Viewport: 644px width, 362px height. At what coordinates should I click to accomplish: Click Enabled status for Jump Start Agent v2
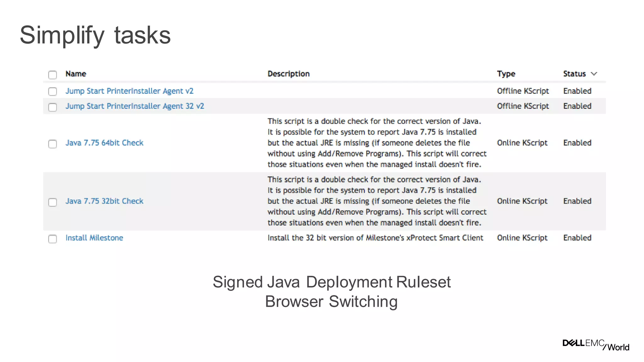[x=577, y=91]
